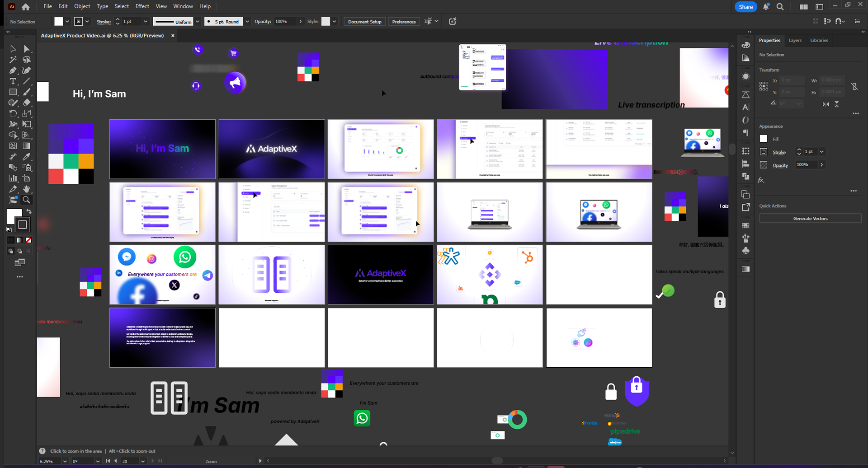Open the 5 pt. Round brush dropdown

point(247,22)
